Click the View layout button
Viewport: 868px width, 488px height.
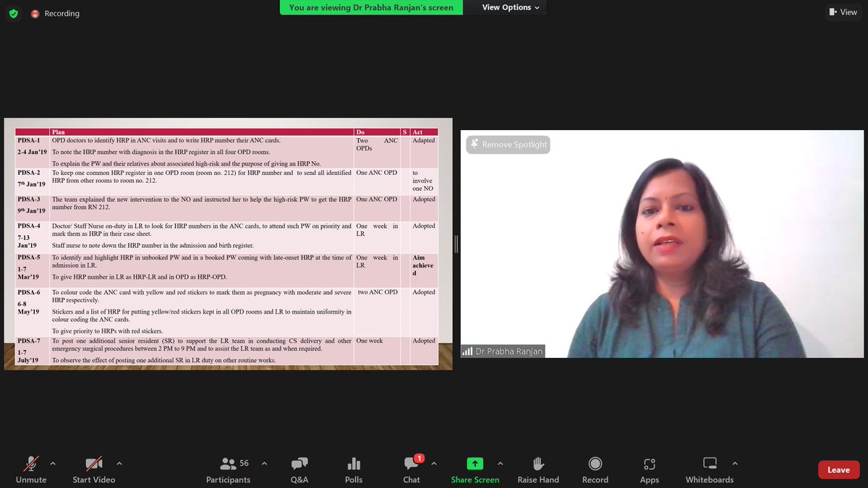[x=843, y=12]
